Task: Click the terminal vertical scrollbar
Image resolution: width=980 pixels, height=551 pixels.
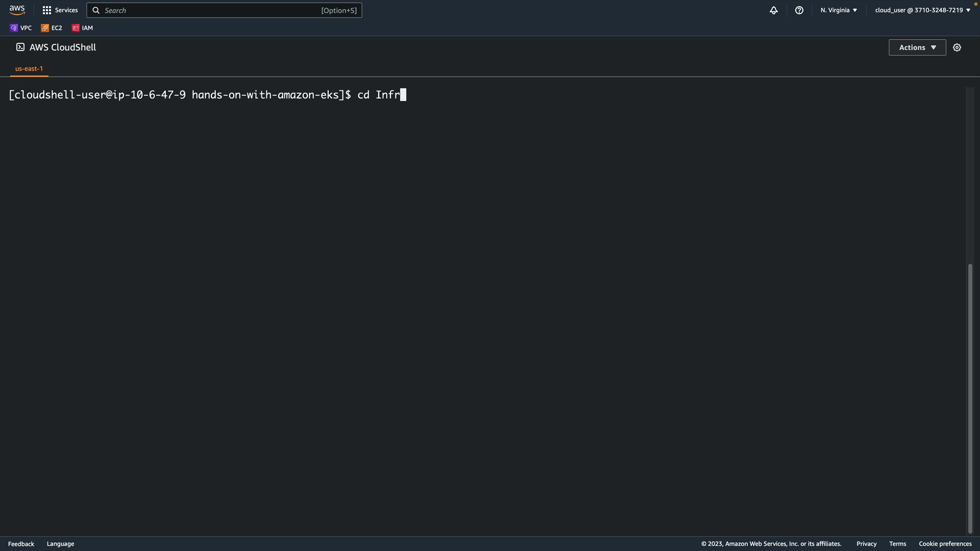Action: 970,398
